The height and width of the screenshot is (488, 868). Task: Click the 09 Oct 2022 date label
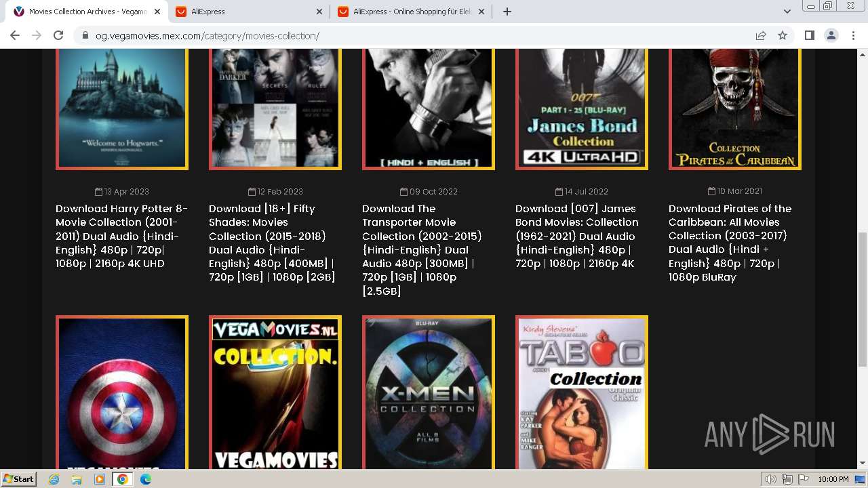(429, 192)
